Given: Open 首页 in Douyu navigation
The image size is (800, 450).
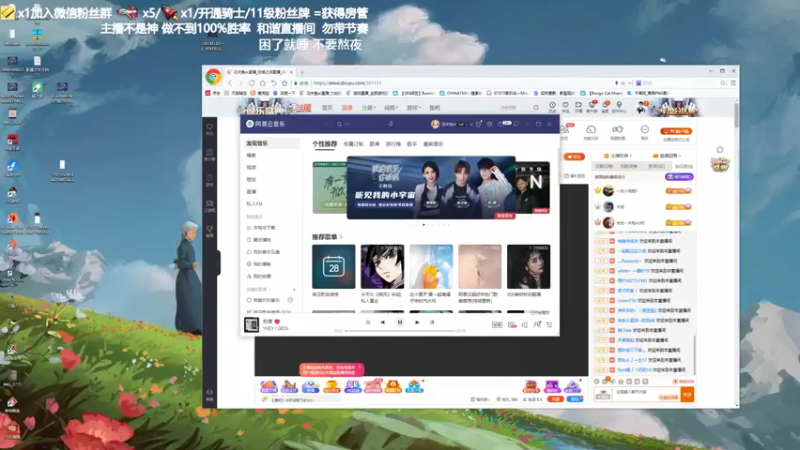Looking at the screenshot, I should (x=327, y=108).
